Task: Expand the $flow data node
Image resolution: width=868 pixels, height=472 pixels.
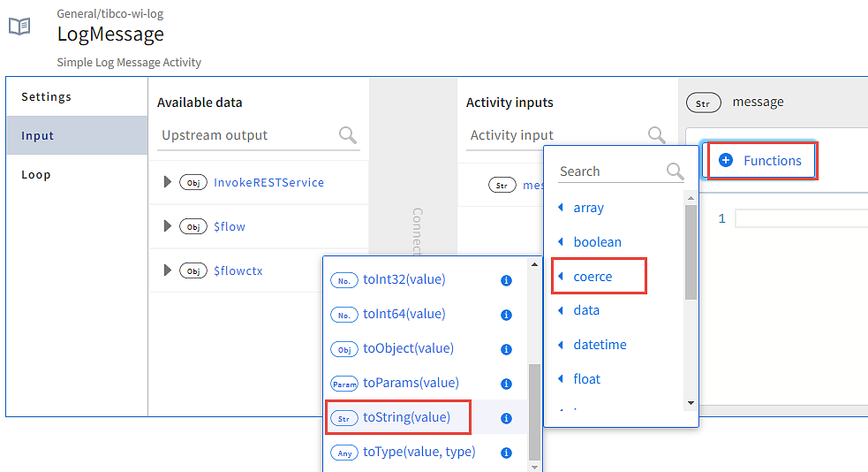Action: click(x=168, y=226)
